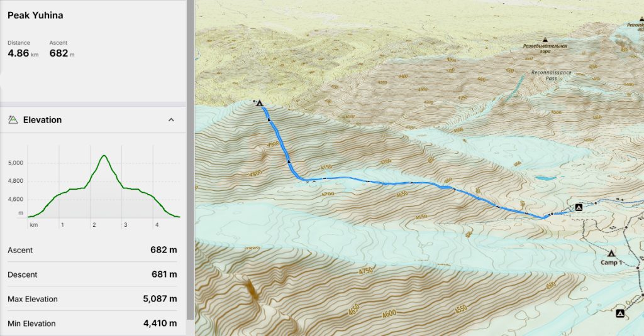This screenshot has height=336, width=644.
Task: Select the Camp 1 tent marker
Action: [x=611, y=254]
